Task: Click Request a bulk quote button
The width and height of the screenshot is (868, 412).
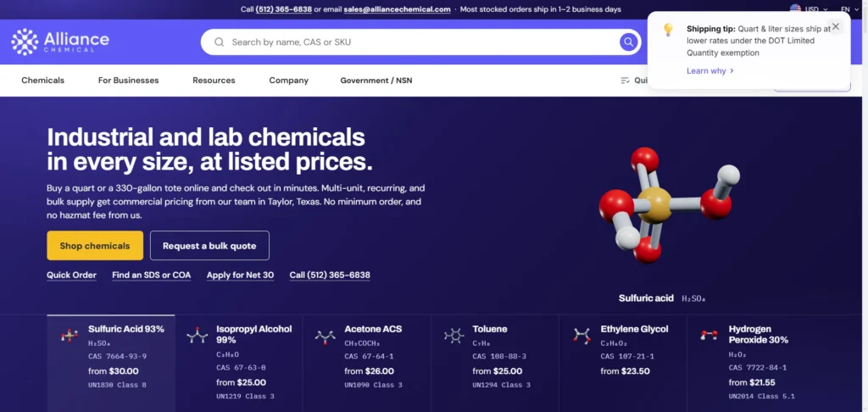Action: pyautogui.click(x=209, y=245)
